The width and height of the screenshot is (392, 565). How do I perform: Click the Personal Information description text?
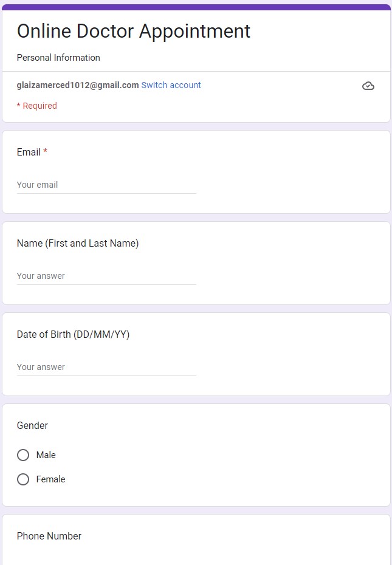click(58, 58)
